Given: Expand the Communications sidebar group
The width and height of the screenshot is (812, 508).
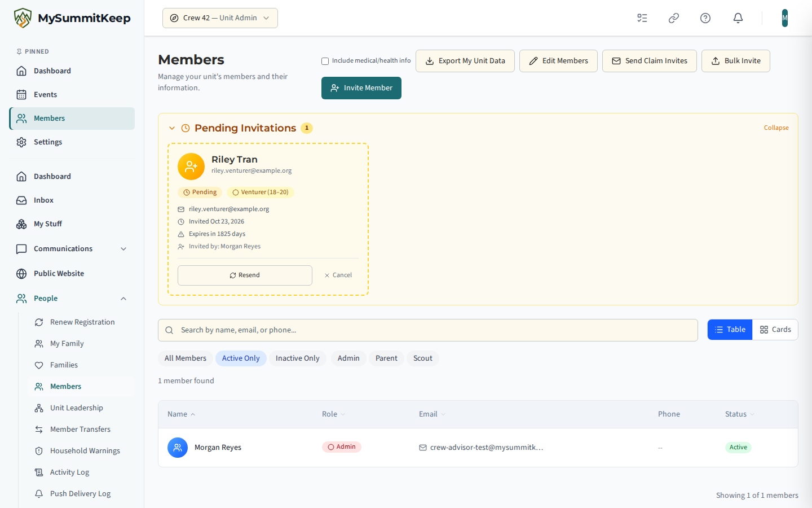Looking at the screenshot, I should pyautogui.click(x=72, y=249).
